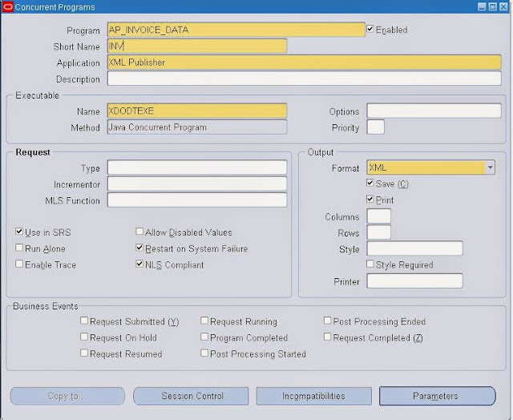Check Post Processing Started business event
Image resolution: width=513 pixels, height=420 pixels.
[204, 353]
